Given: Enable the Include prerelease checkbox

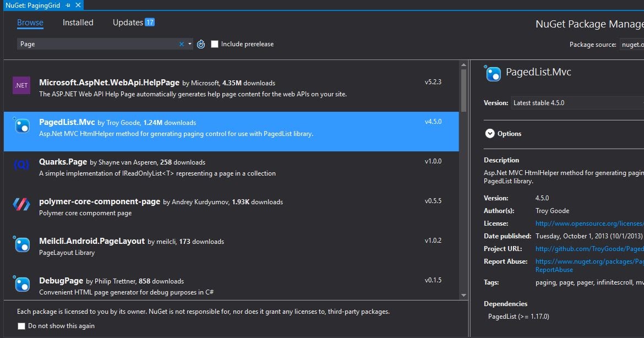Looking at the screenshot, I should coord(214,44).
